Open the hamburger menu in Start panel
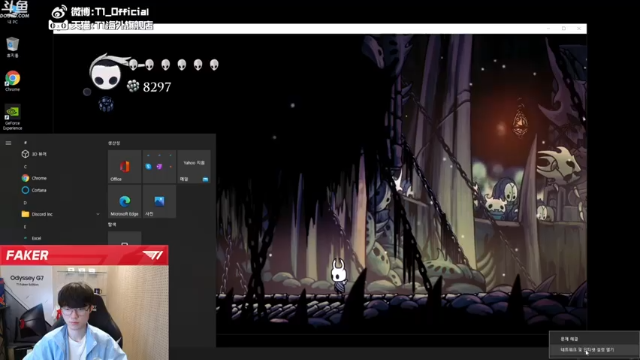Viewport: 640px width, 360px height. click(x=8, y=143)
